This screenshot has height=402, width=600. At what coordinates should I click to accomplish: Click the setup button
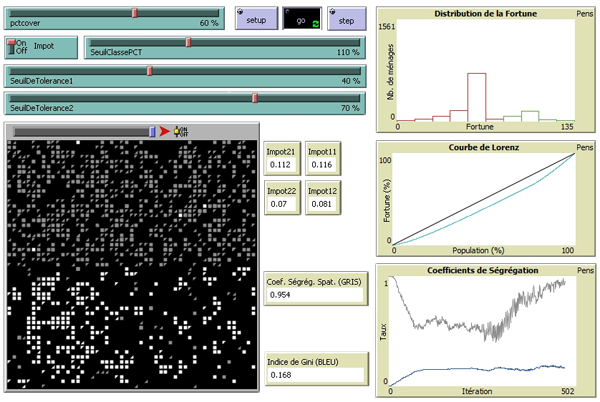pyautogui.click(x=256, y=18)
